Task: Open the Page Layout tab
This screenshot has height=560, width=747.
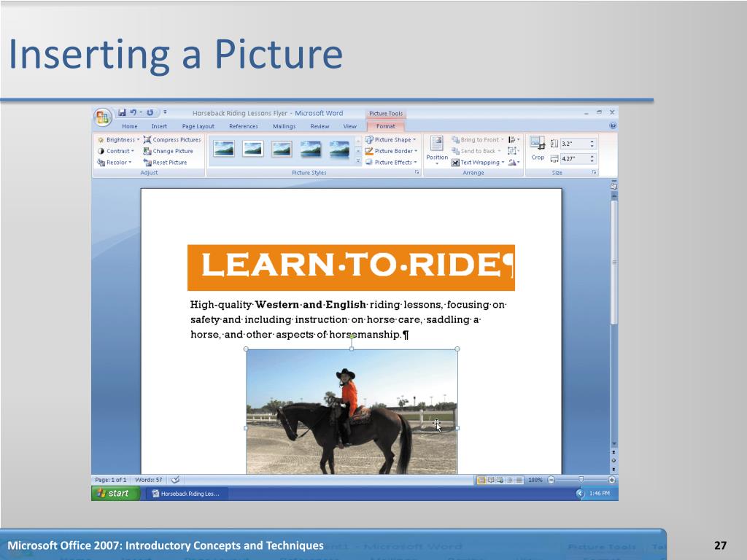Action: coord(198,126)
